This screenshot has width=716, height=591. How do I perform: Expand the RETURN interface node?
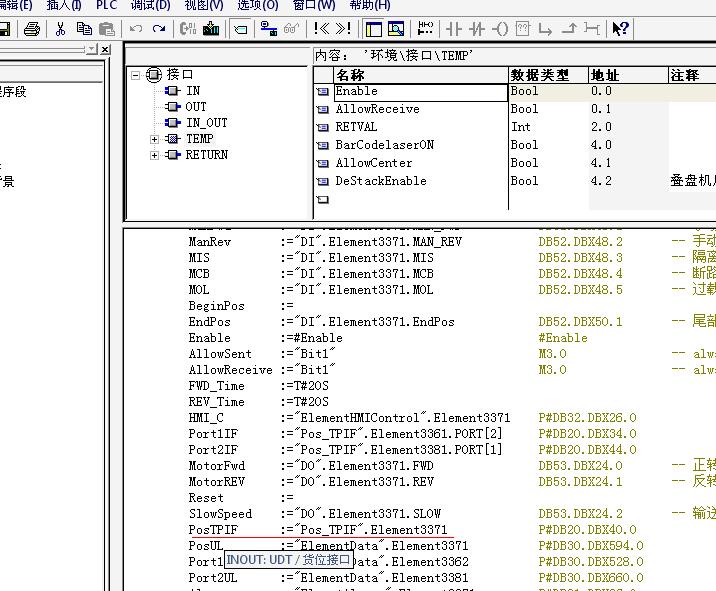155,155
